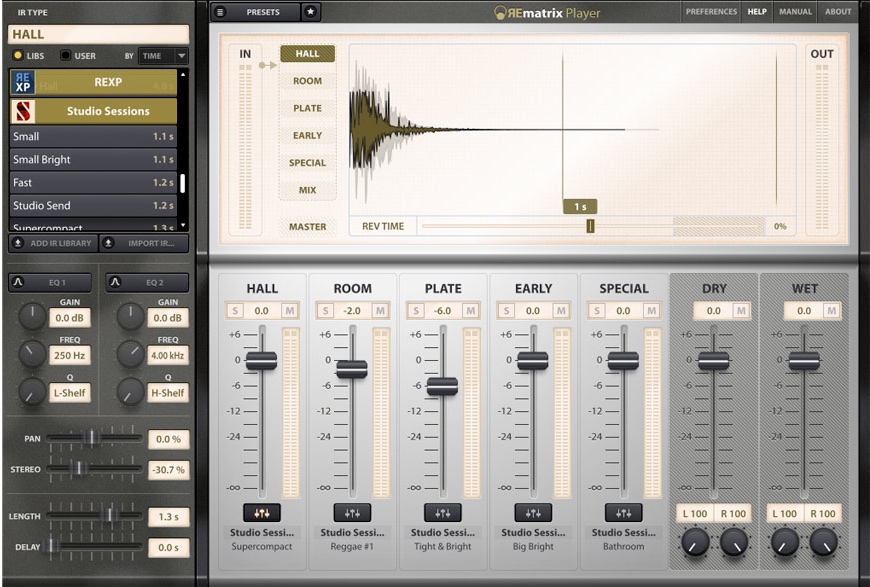Open the sort BY TIME dropdown
The height and width of the screenshot is (587, 870).
(x=163, y=56)
